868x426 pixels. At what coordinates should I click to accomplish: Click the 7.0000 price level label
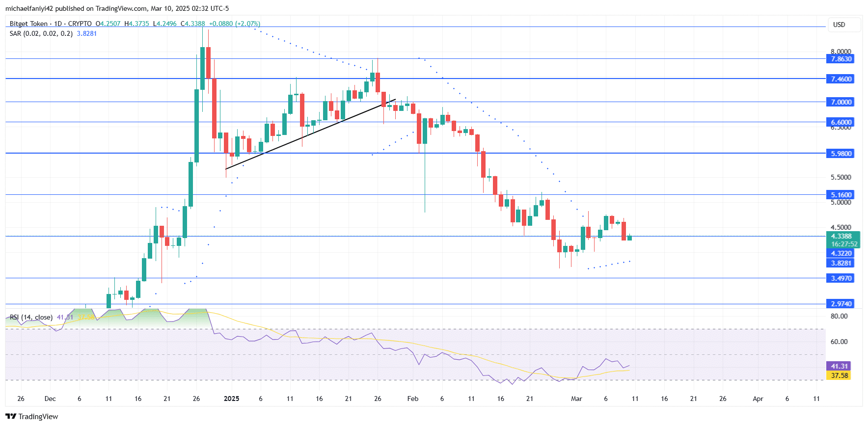(840, 102)
